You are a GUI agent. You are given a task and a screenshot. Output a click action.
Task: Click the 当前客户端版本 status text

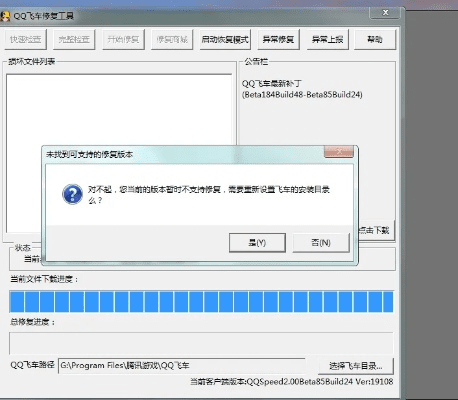292,382
